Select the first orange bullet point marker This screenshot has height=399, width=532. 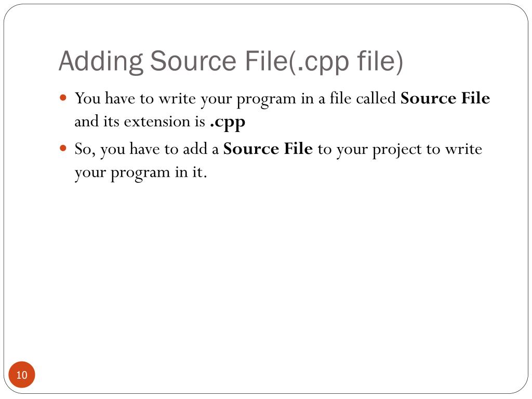point(63,98)
